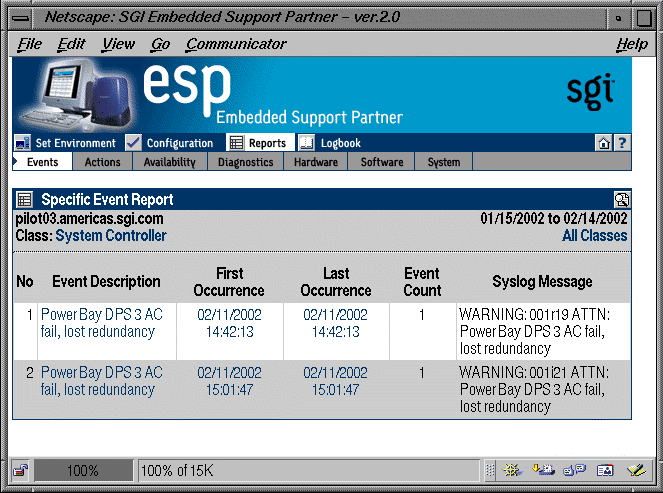Open help via question mark icon
This screenshot has width=663, height=493.
point(622,143)
